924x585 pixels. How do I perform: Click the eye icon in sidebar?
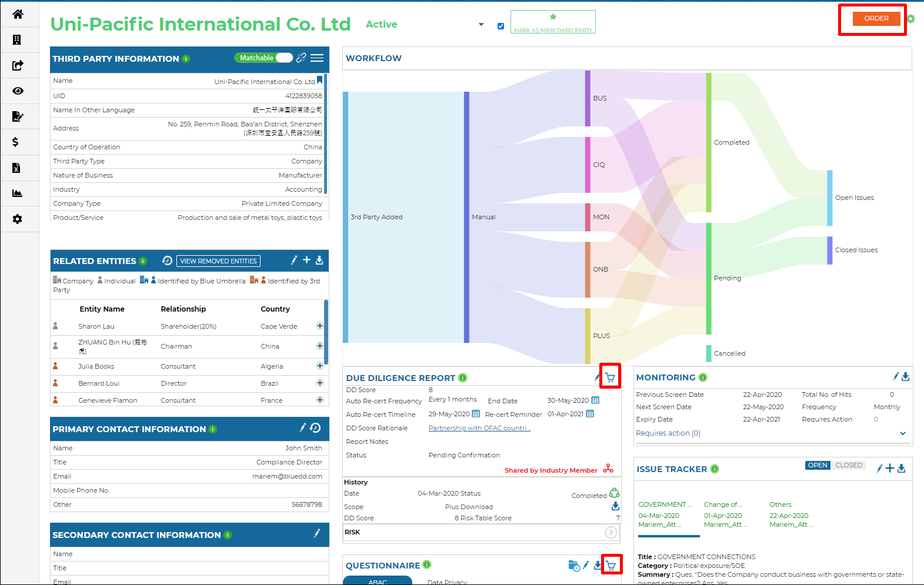pos(18,91)
